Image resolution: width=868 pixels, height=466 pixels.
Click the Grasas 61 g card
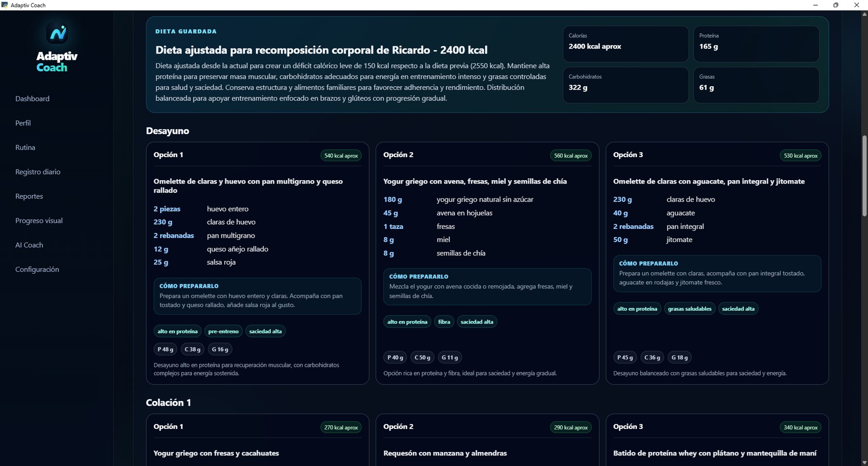(756, 85)
